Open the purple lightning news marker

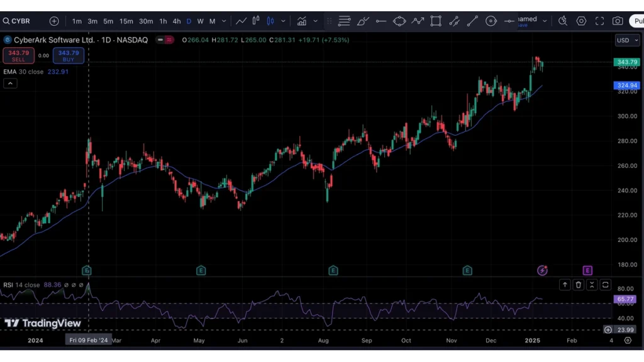542,270
